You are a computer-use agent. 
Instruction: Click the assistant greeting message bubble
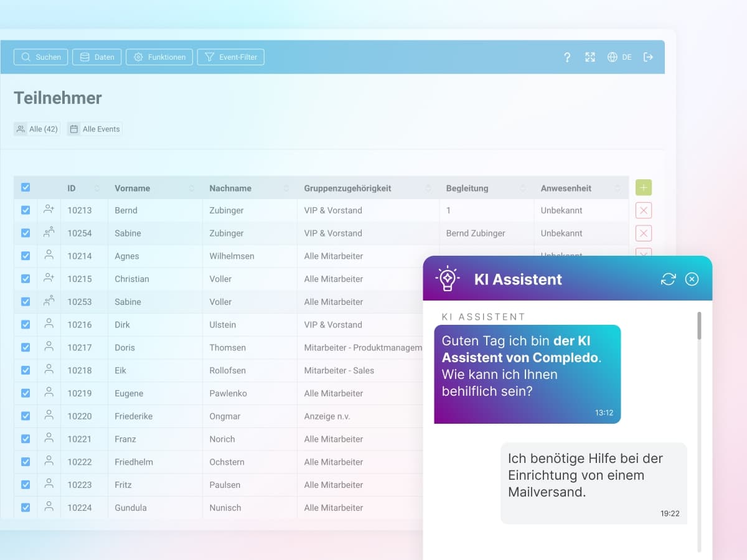tap(527, 374)
